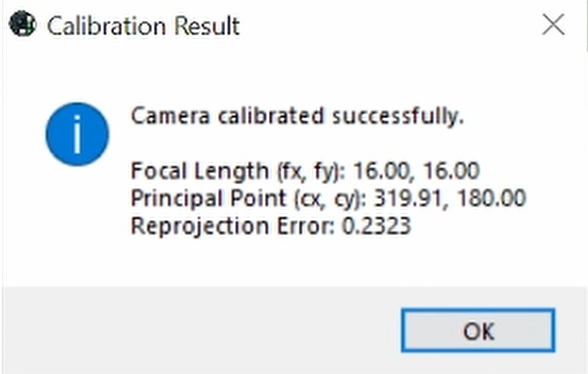Click the '(fx, fy)' parameter text
Image resolution: width=588 pixels, height=374 pixels.
[311, 171]
